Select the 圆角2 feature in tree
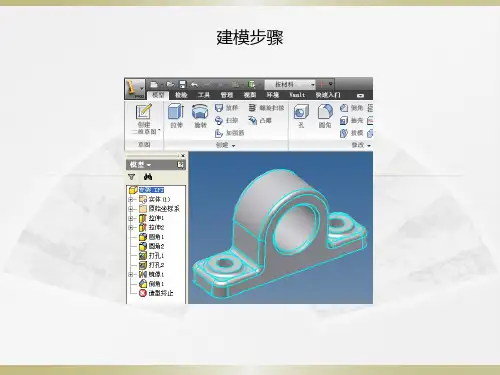 click(x=152, y=246)
